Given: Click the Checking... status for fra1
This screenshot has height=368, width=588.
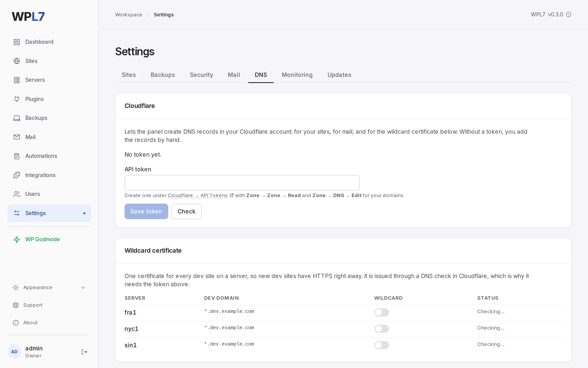Looking at the screenshot, I should pyautogui.click(x=491, y=312).
